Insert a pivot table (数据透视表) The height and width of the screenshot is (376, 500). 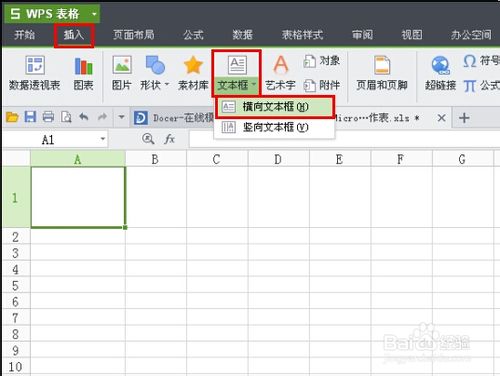(x=35, y=73)
